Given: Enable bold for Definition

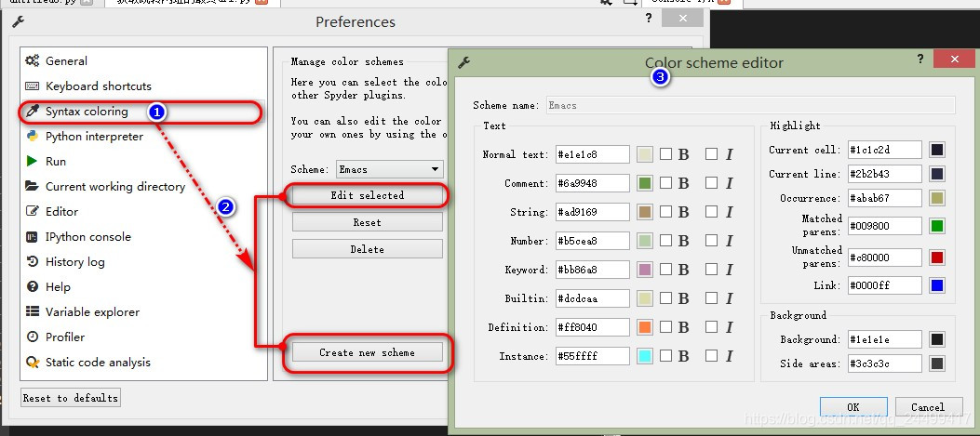Looking at the screenshot, I should (x=666, y=326).
